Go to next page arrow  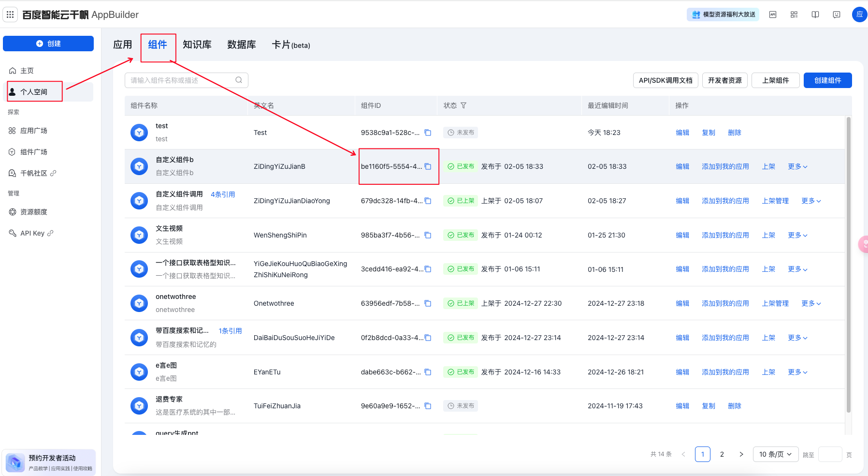[741, 454]
